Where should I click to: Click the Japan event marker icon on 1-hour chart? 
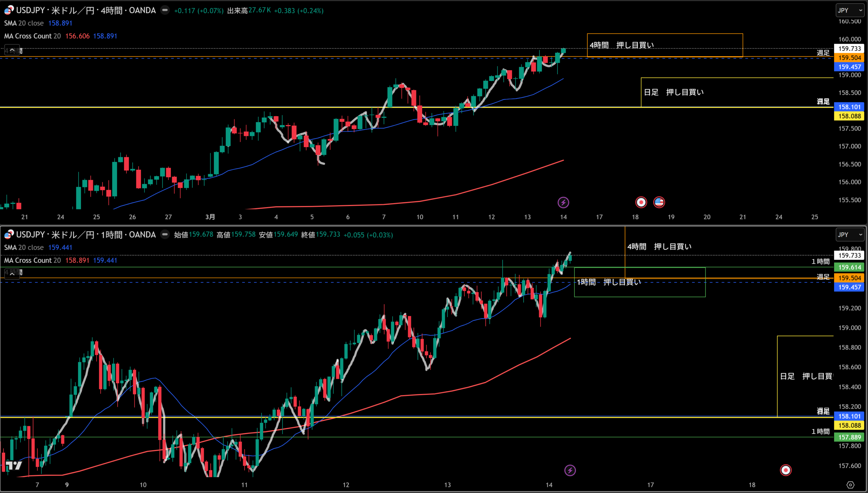(x=786, y=470)
